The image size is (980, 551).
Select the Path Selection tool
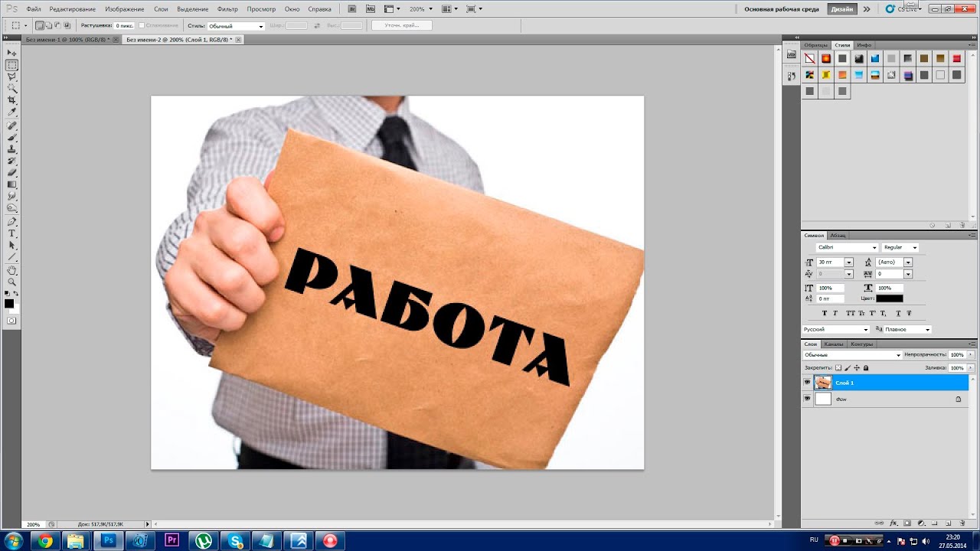click(x=12, y=245)
